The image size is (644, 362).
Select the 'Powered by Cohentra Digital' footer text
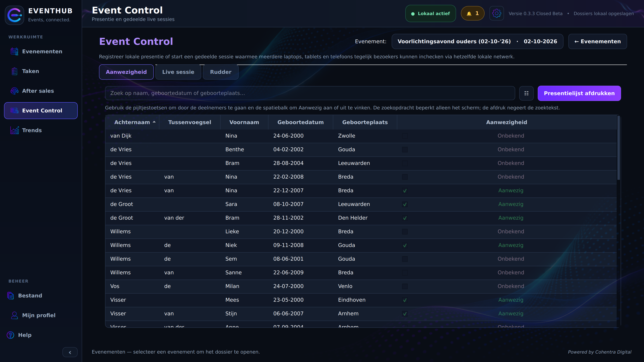coord(600,352)
